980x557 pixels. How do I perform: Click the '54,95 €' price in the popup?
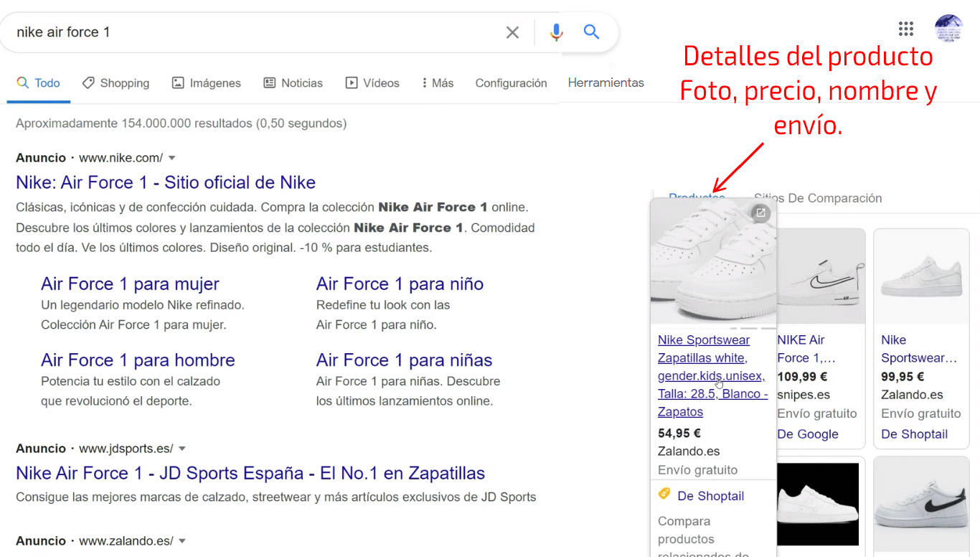[x=679, y=434]
